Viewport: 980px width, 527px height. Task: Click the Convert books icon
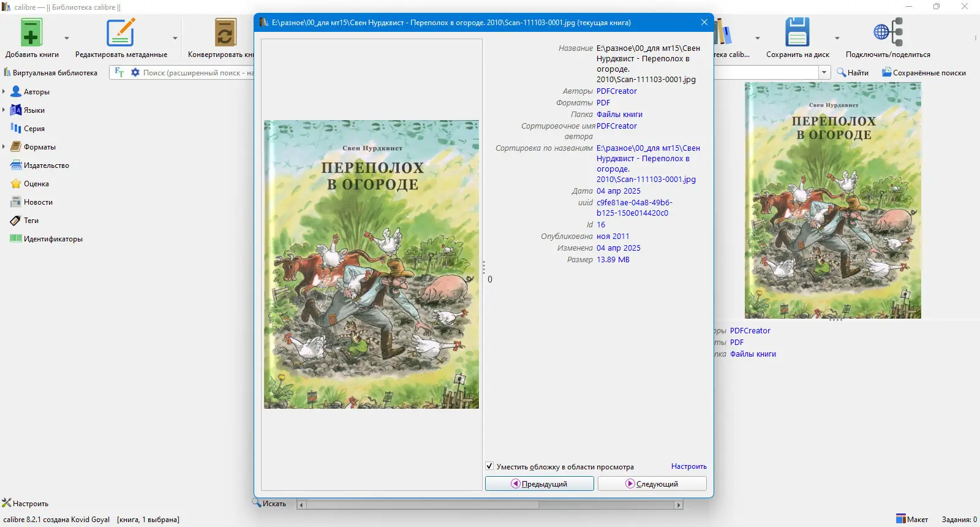coord(225,32)
